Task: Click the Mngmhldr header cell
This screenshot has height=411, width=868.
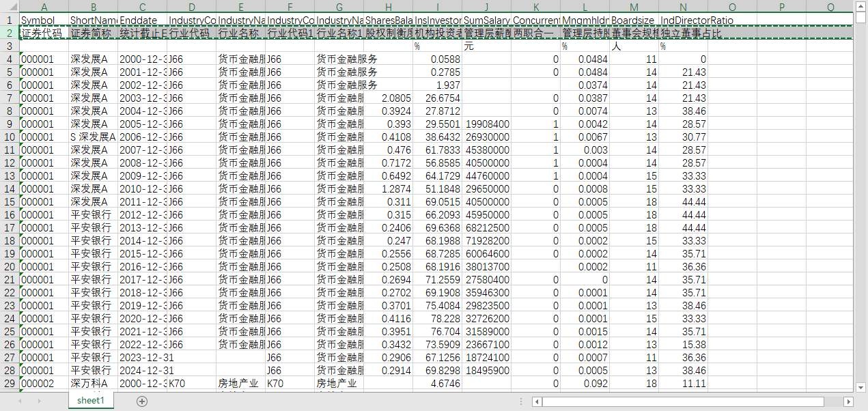Action: tap(585, 20)
